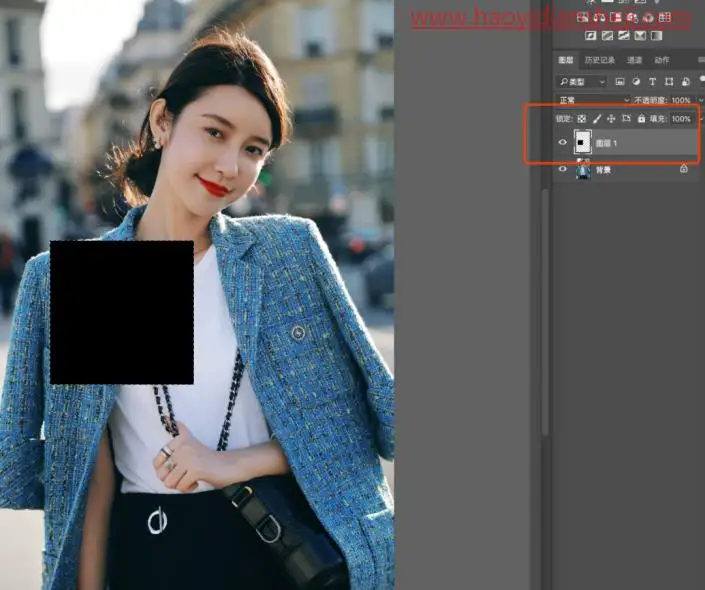The width and height of the screenshot is (705, 590).
Task: Click the canvas vertical scrollbar
Action: coord(545,313)
